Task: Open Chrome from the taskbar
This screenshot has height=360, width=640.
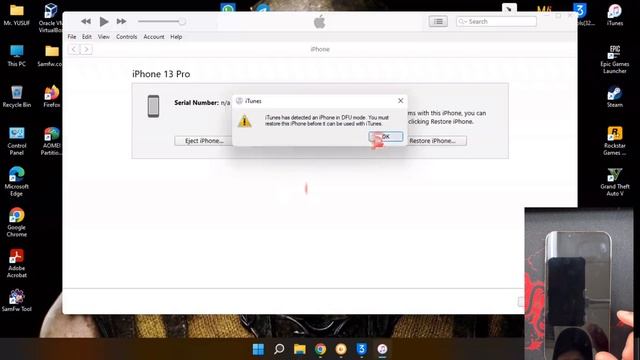Action: (x=320, y=349)
